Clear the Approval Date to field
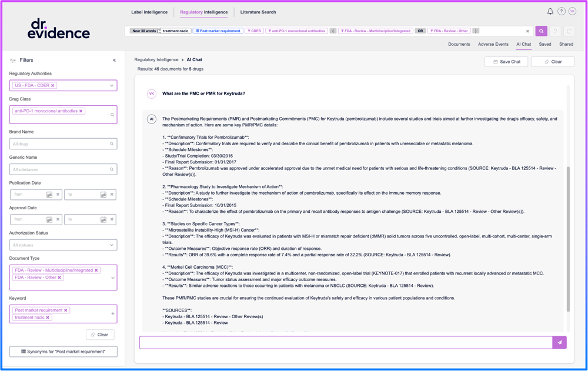Image resolution: width=588 pixels, height=371 pixels. pyautogui.click(x=112, y=219)
